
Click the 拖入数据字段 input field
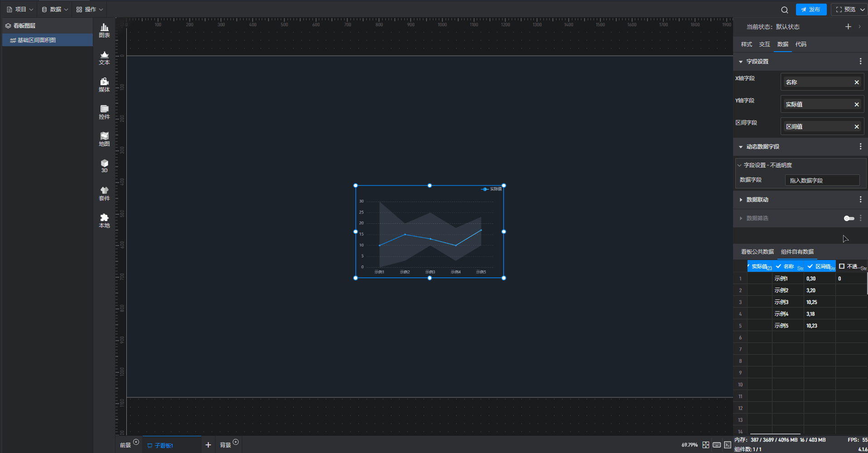(x=822, y=180)
